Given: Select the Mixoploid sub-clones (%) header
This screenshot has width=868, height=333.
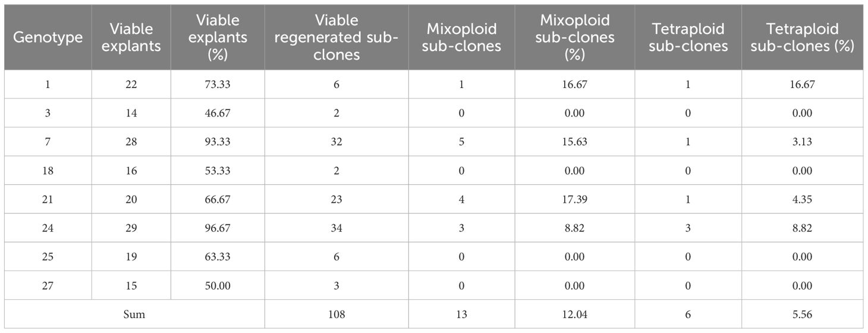Looking at the screenshot, I should tap(575, 37).
